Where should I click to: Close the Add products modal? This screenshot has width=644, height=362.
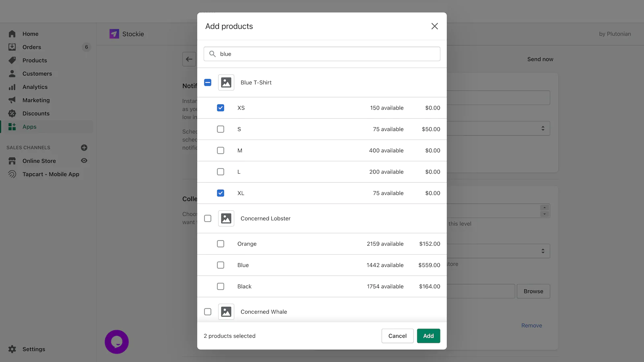(x=435, y=26)
